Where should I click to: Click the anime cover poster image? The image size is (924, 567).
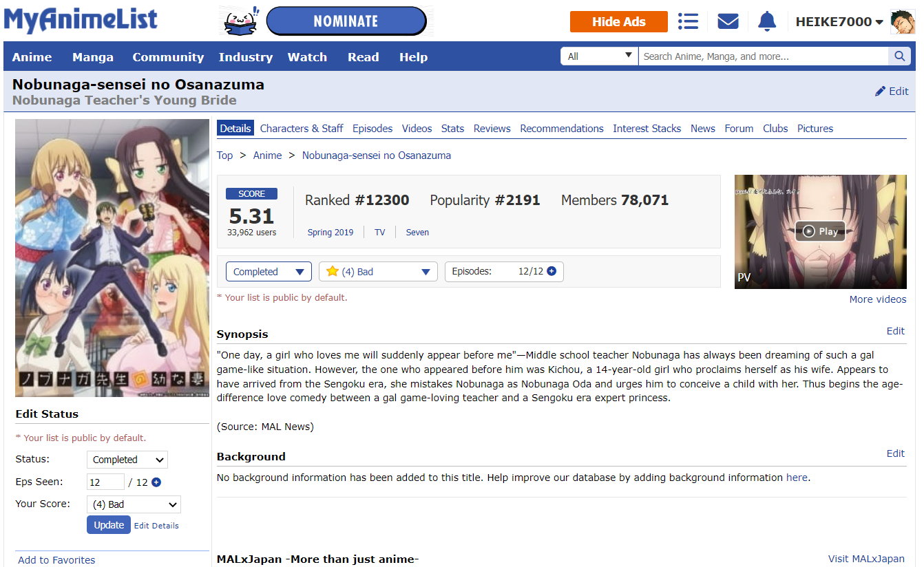[112, 258]
